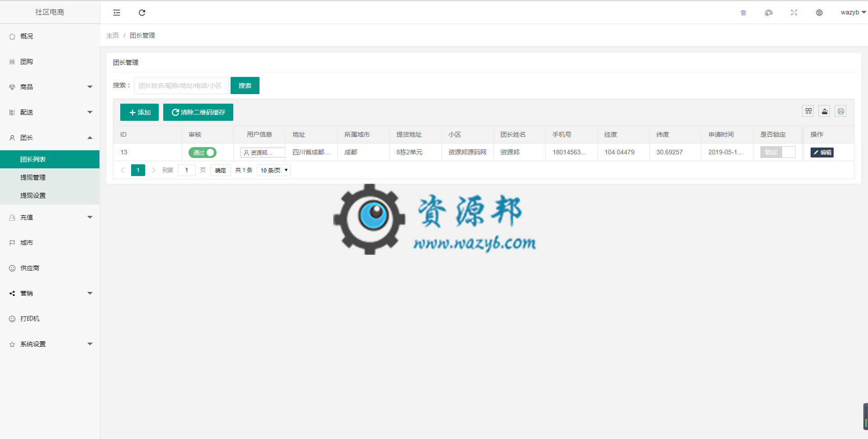Select 团长列表 submenu item
Screen dimensions: 868x439
pos(50,159)
